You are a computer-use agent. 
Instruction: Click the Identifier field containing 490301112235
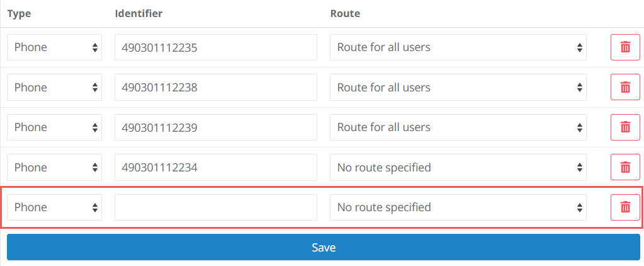point(215,47)
